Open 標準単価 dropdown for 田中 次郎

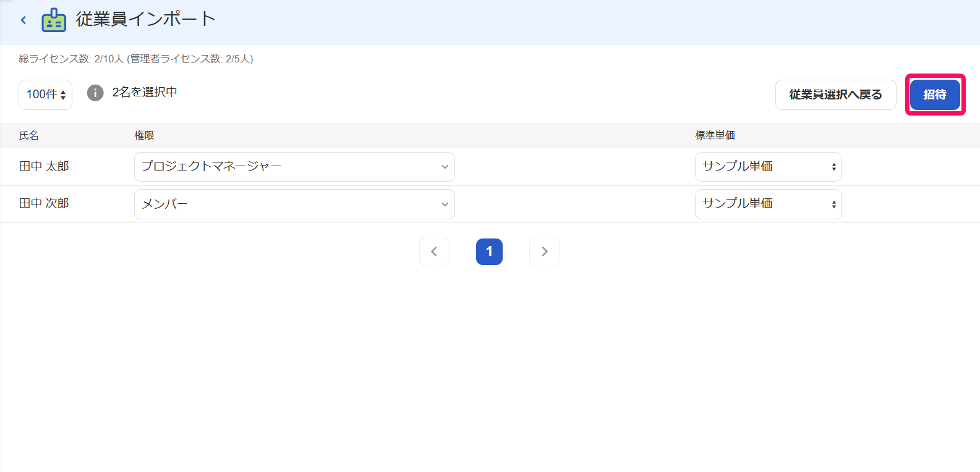768,204
